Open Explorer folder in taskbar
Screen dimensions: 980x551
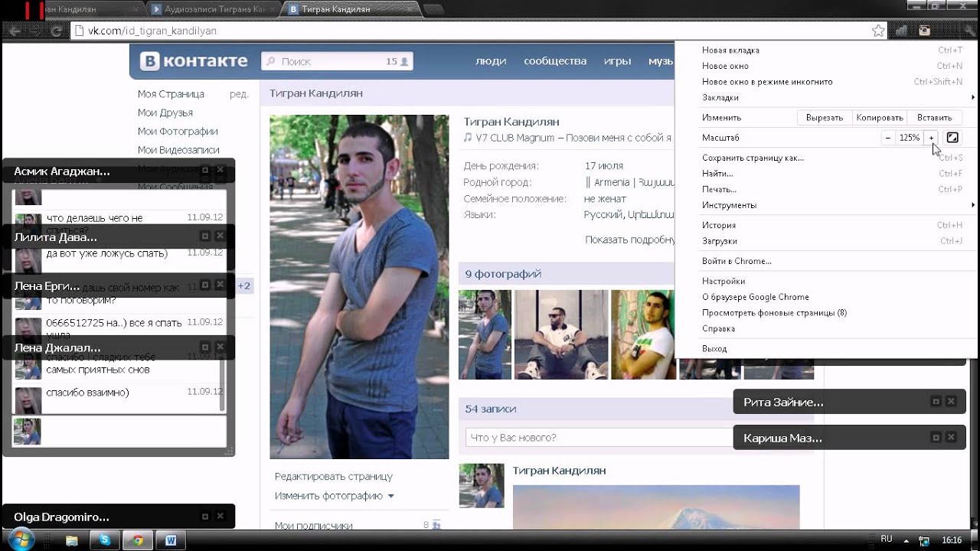(x=72, y=540)
